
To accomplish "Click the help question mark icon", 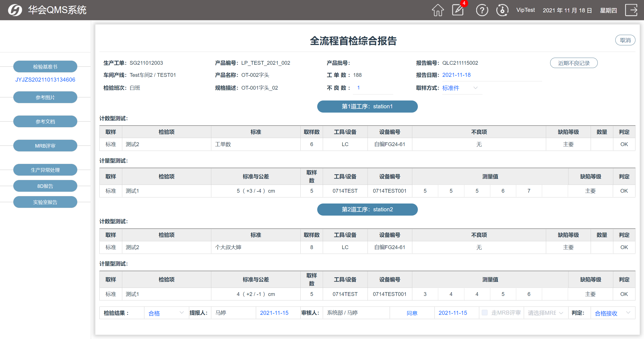I will tap(482, 10).
